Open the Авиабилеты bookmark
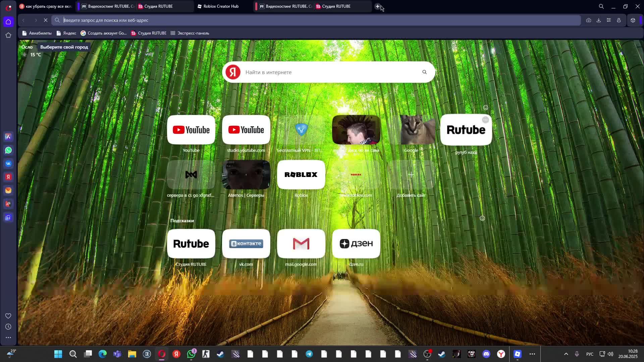The image size is (644, 362). pyautogui.click(x=37, y=33)
